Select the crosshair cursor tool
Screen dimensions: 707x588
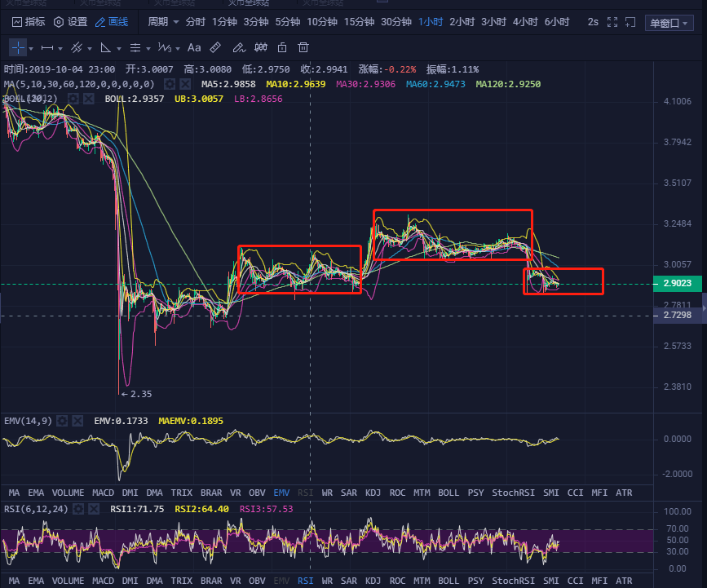point(18,47)
